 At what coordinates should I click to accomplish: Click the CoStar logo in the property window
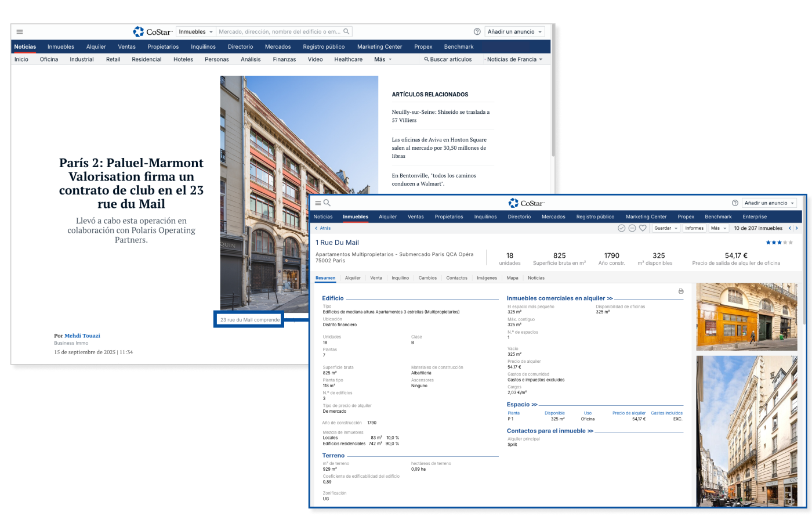(x=527, y=203)
